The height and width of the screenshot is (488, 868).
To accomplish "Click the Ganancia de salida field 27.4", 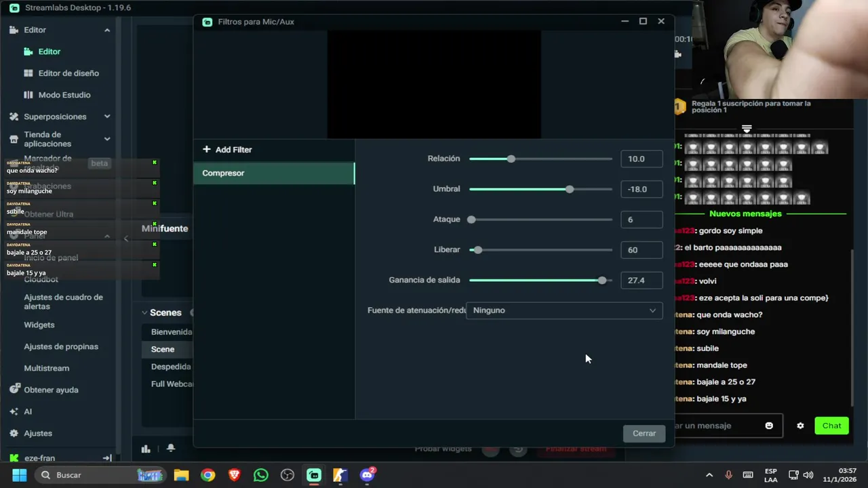I will (x=642, y=280).
